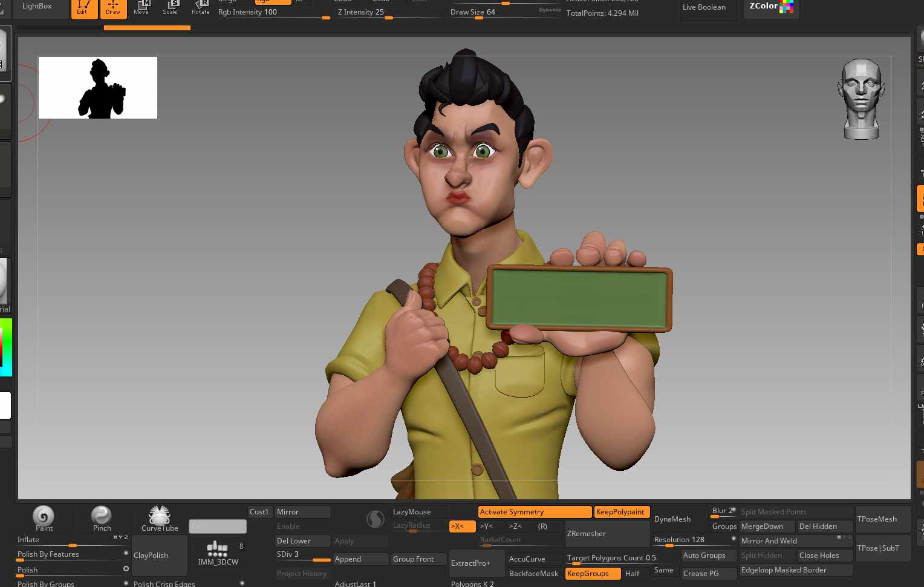Toggle the Half option for ZRemesher
This screenshot has width=924, height=587.
click(636, 574)
